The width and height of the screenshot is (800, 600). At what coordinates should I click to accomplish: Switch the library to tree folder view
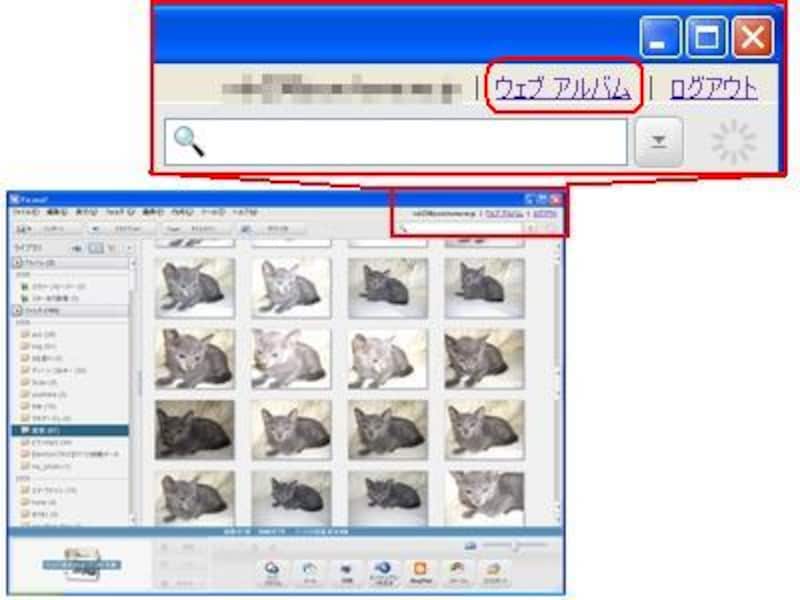point(113,247)
